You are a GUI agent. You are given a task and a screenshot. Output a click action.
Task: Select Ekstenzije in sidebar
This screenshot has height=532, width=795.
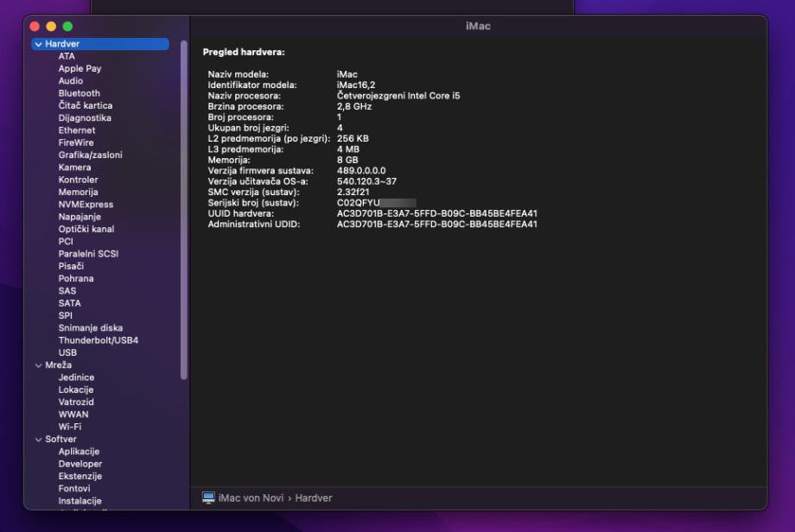click(x=80, y=476)
